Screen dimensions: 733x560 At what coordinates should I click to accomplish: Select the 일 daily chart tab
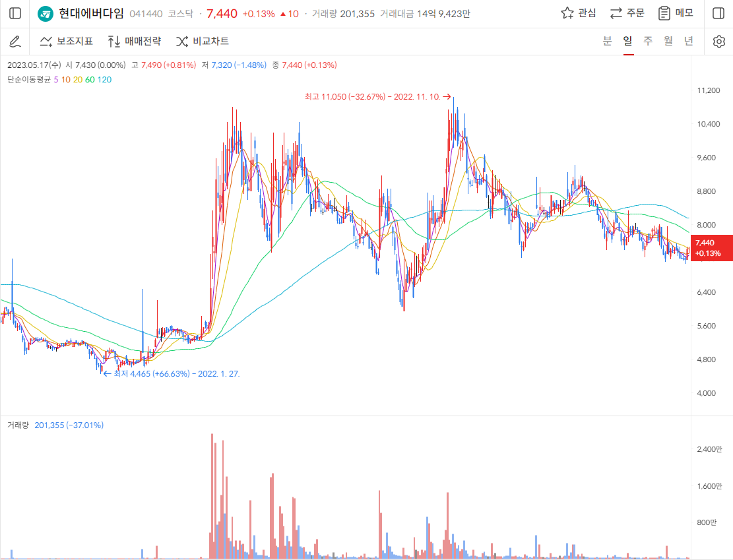click(x=628, y=41)
